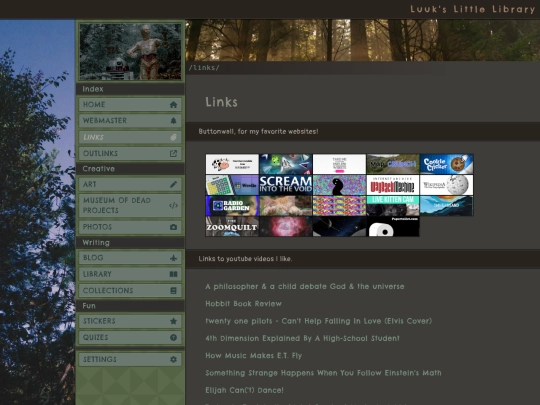This screenshot has height=405, width=540.
Task: Click the 'Links' page heading
Action: [x=221, y=102]
